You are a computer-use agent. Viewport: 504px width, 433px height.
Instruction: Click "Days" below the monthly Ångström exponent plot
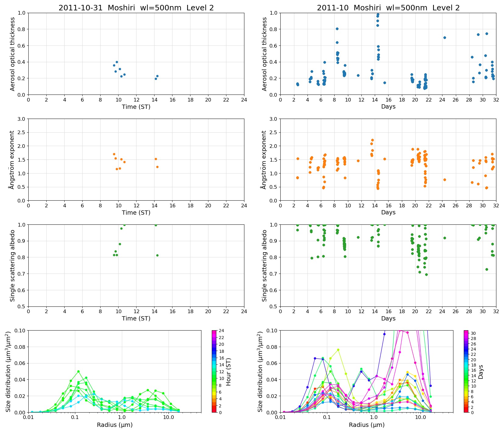click(388, 212)
